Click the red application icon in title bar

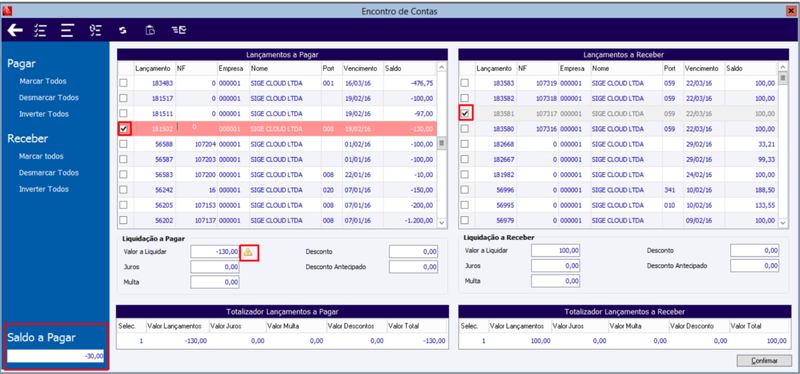click(7, 10)
